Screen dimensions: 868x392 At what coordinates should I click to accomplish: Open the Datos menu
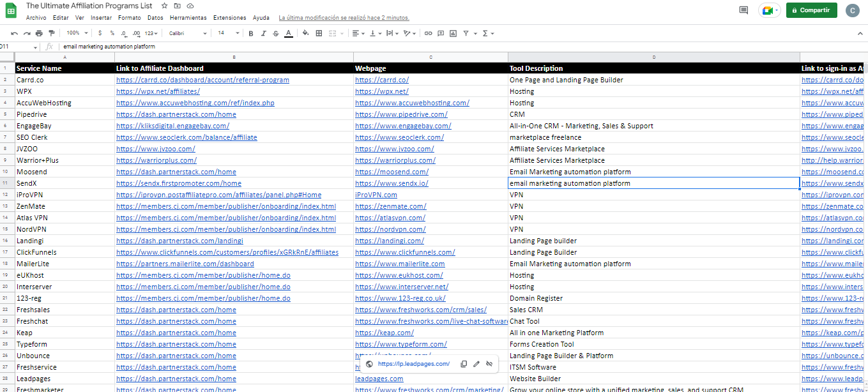(155, 18)
